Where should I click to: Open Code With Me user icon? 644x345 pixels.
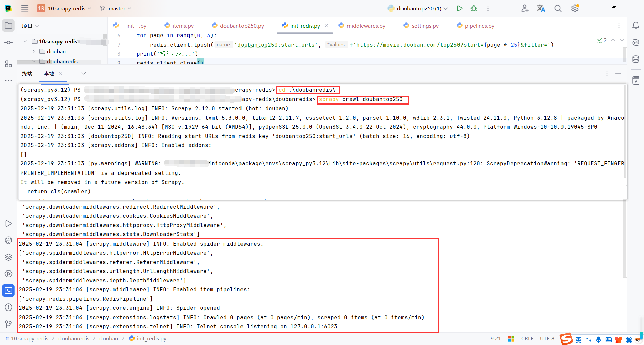(525, 8)
